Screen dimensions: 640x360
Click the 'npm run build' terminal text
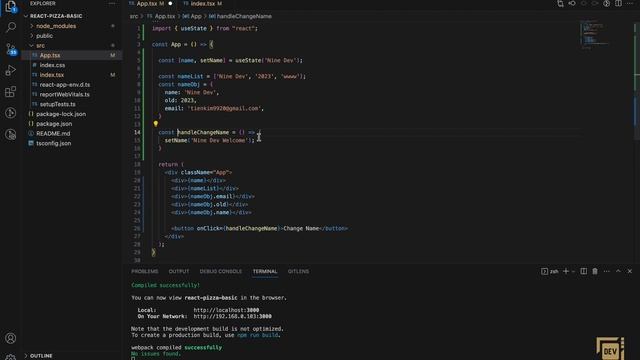point(258,335)
